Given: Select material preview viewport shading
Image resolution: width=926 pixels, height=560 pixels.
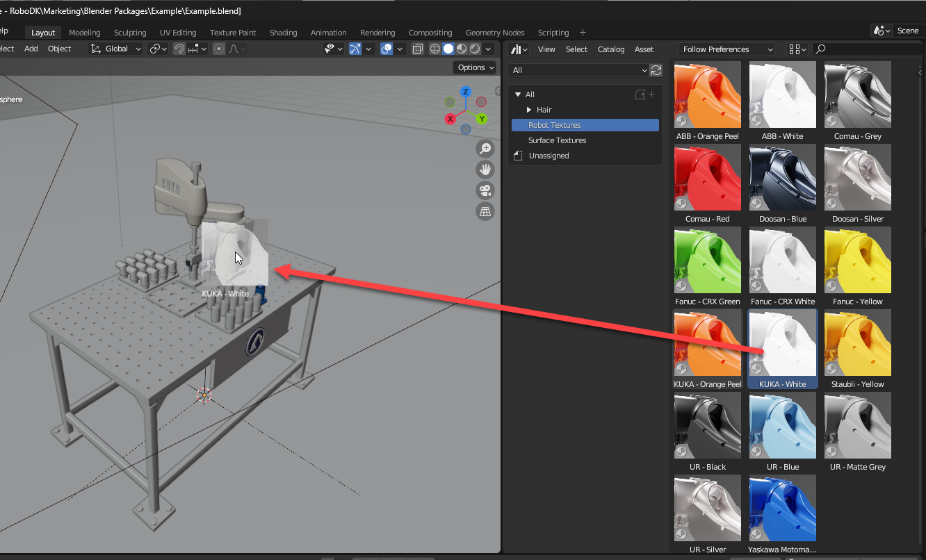Looking at the screenshot, I should point(462,49).
